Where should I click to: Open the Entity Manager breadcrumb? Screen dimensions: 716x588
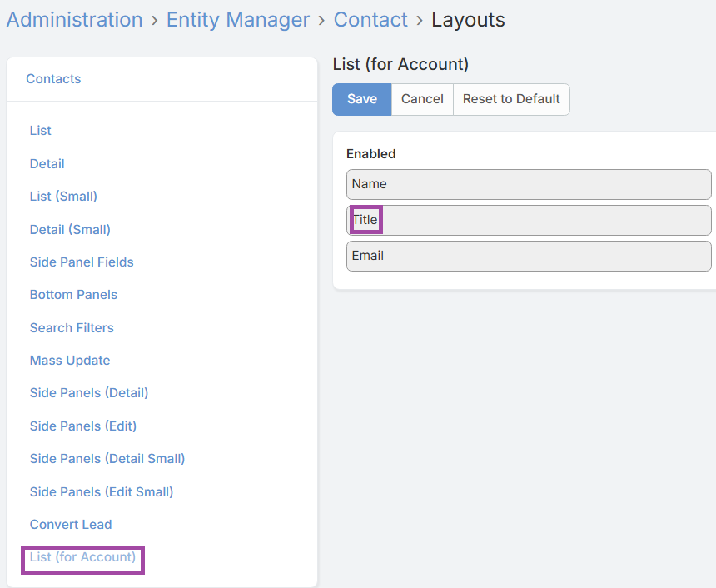(x=238, y=20)
